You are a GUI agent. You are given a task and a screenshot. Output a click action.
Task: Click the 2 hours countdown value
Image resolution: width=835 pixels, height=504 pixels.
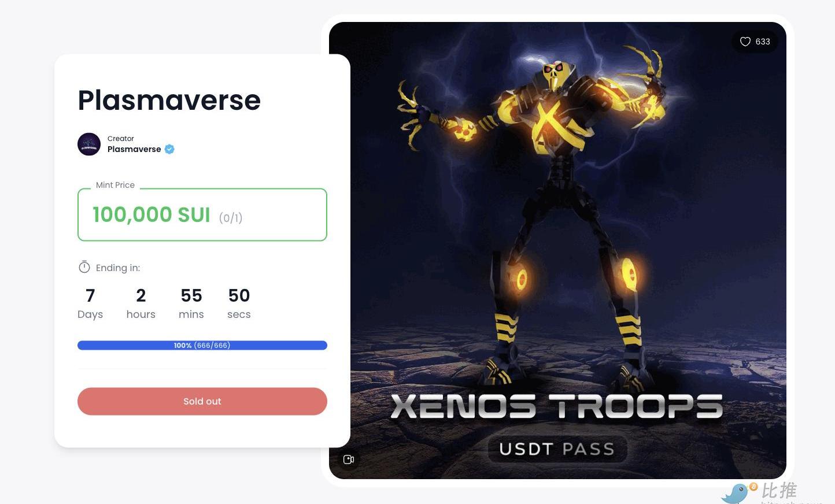pyautogui.click(x=141, y=303)
